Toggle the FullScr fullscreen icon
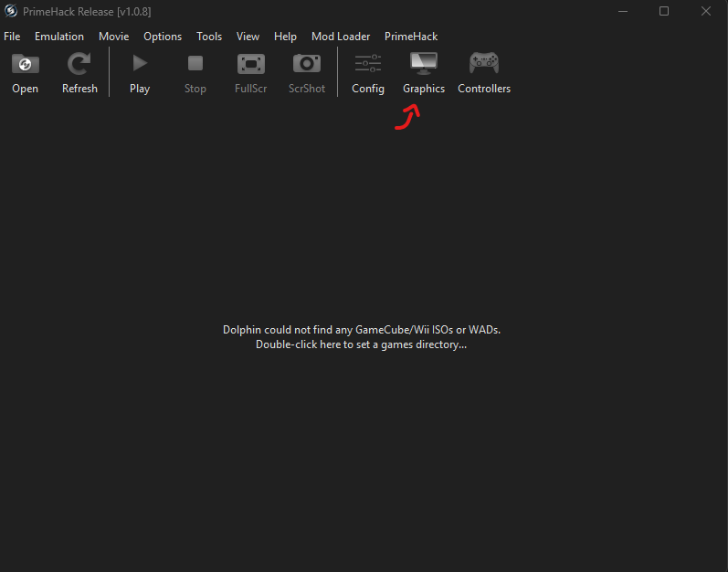The image size is (728, 572). click(x=250, y=65)
